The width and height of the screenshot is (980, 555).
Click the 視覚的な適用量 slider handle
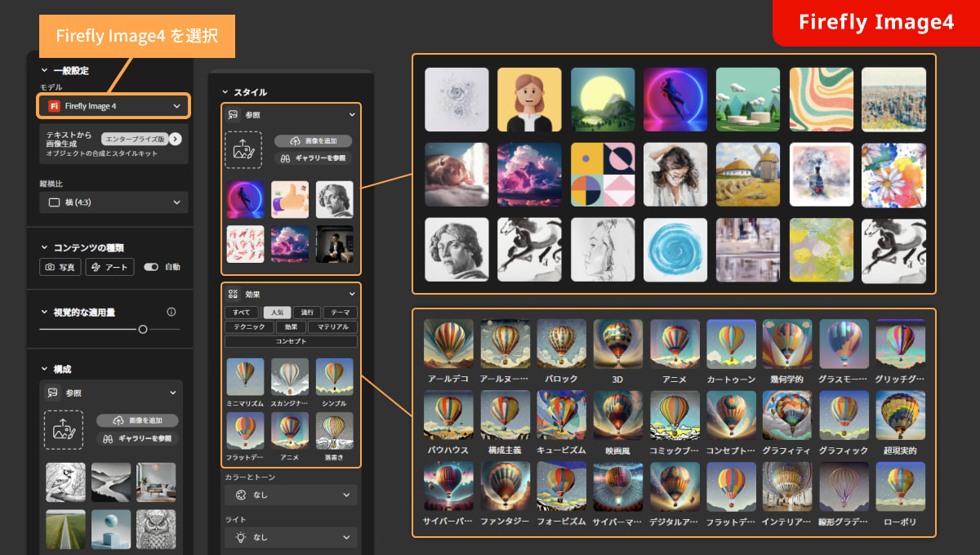point(143,329)
